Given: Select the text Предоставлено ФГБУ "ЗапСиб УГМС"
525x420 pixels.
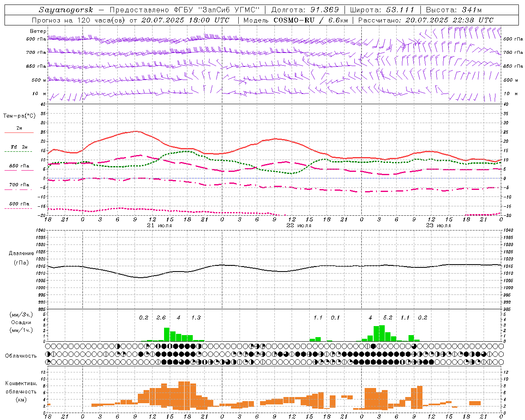Looking at the screenshot, I should point(185,10).
